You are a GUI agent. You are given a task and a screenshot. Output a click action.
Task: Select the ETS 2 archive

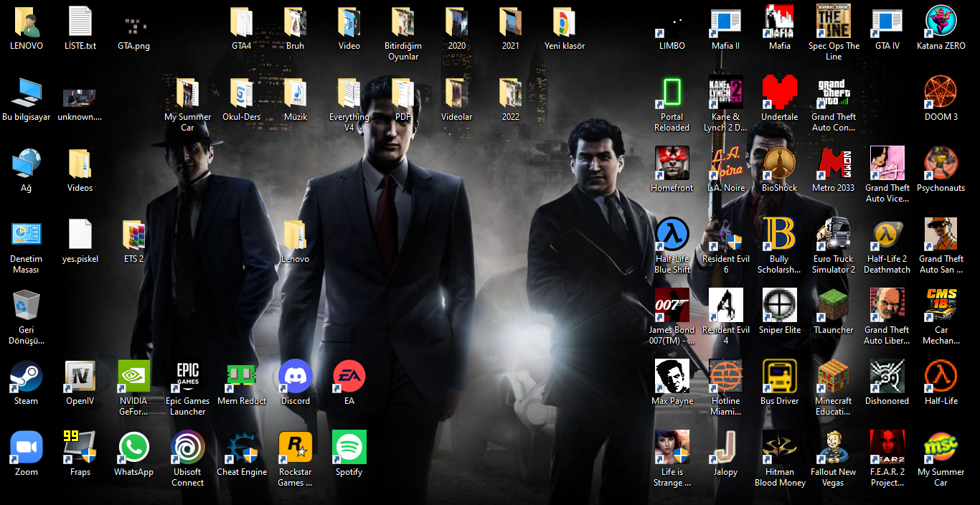tap(134, 235)
